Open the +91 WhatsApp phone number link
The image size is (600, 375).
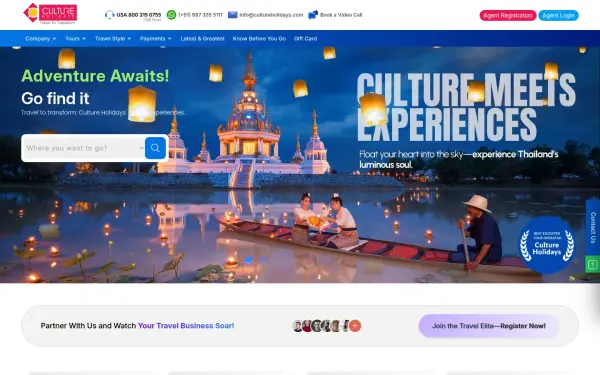200,15
